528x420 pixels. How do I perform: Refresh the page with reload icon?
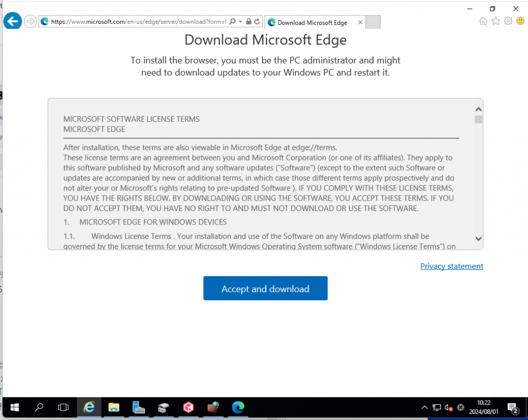pyautogui.click(x=257, y=22)
